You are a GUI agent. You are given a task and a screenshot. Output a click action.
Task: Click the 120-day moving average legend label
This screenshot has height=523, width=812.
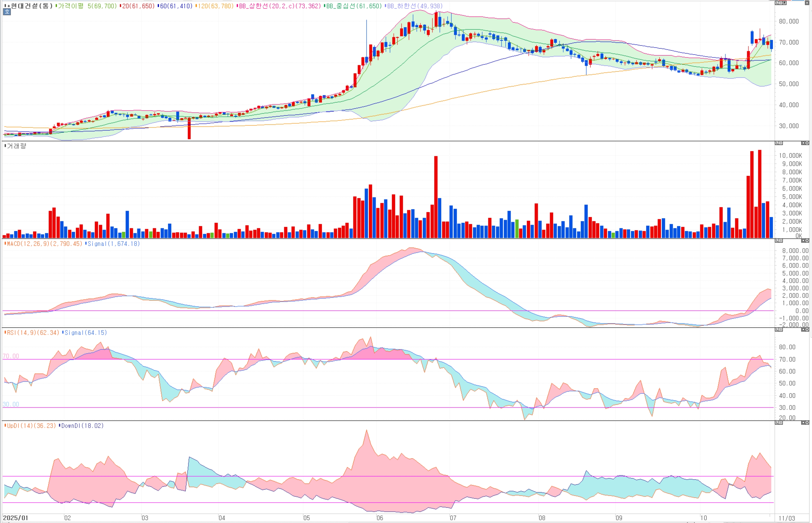click(x=216, y=6)
